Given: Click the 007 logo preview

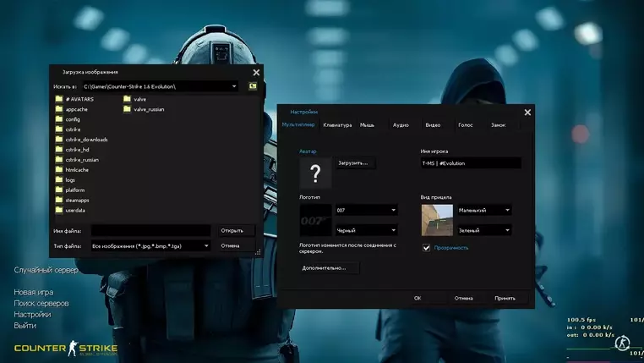Looking at the screenshot, I should click(315, 220).
